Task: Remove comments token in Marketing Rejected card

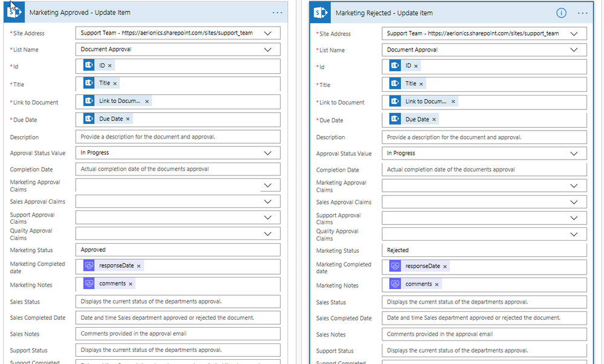Action: pos(437,284)
